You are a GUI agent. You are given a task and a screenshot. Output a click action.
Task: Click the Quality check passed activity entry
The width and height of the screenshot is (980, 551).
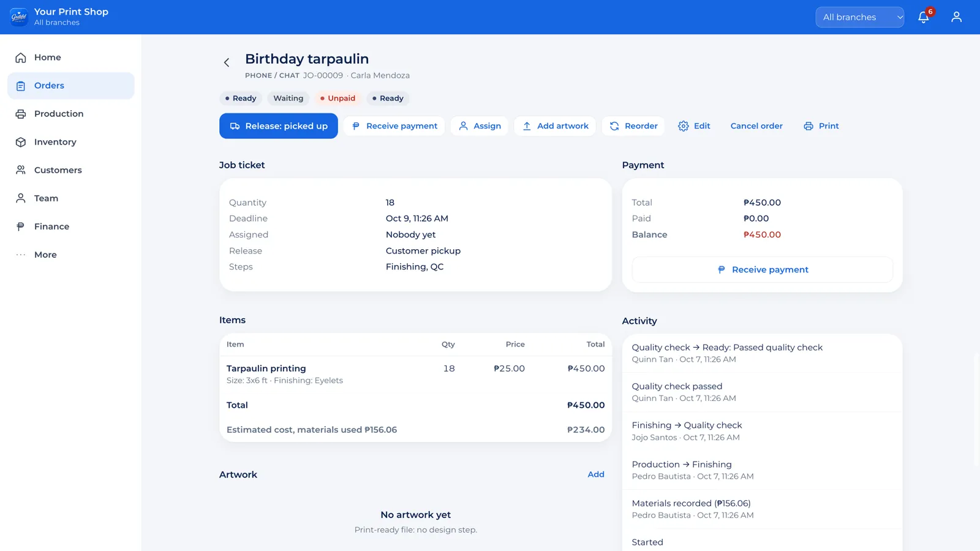tap(763, 392)
